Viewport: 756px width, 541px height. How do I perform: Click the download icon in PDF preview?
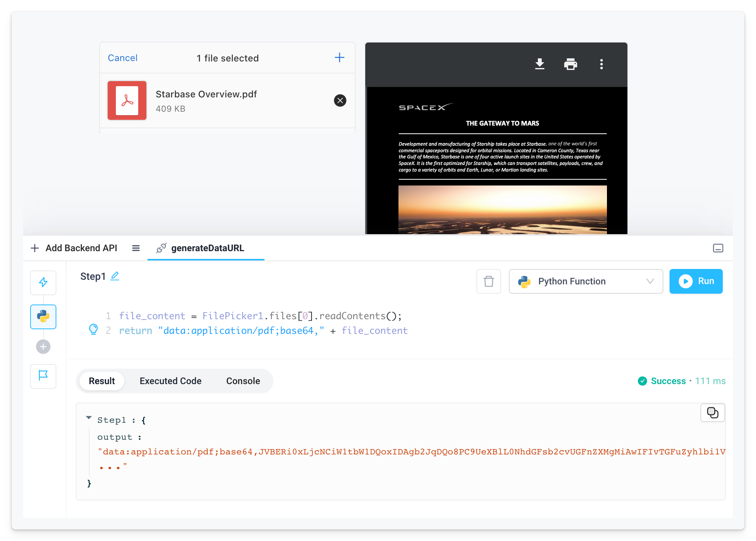coord(539,64)
